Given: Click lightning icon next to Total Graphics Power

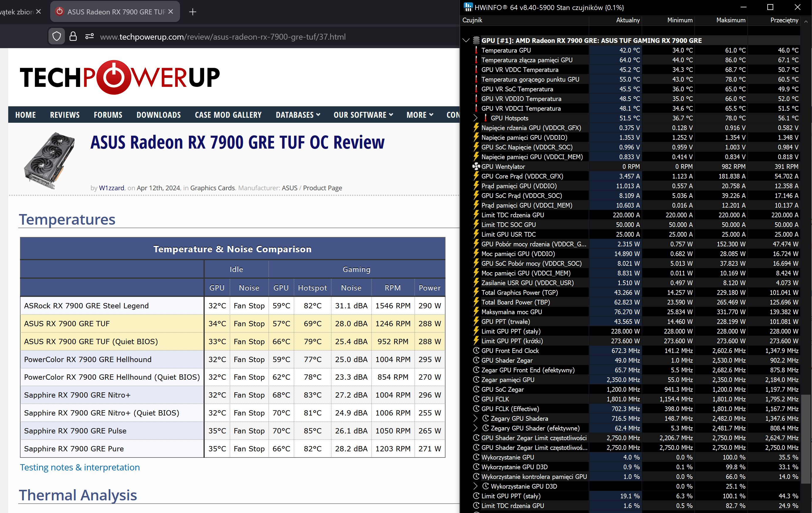Looking at the screenshot, I should tap(476, 292).
